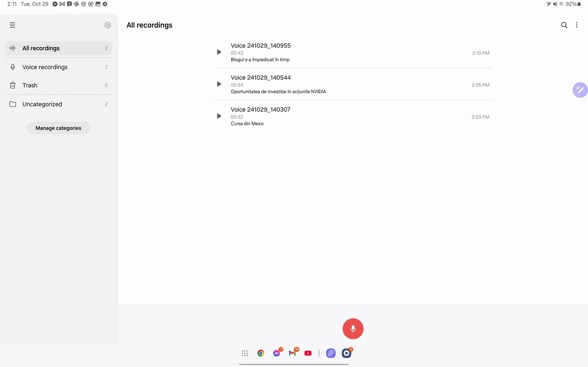Image resolution: width=588 pixels, height=367 pixels.
Task: Click the 00:54 duration label
Action: [x=237, y=85]
